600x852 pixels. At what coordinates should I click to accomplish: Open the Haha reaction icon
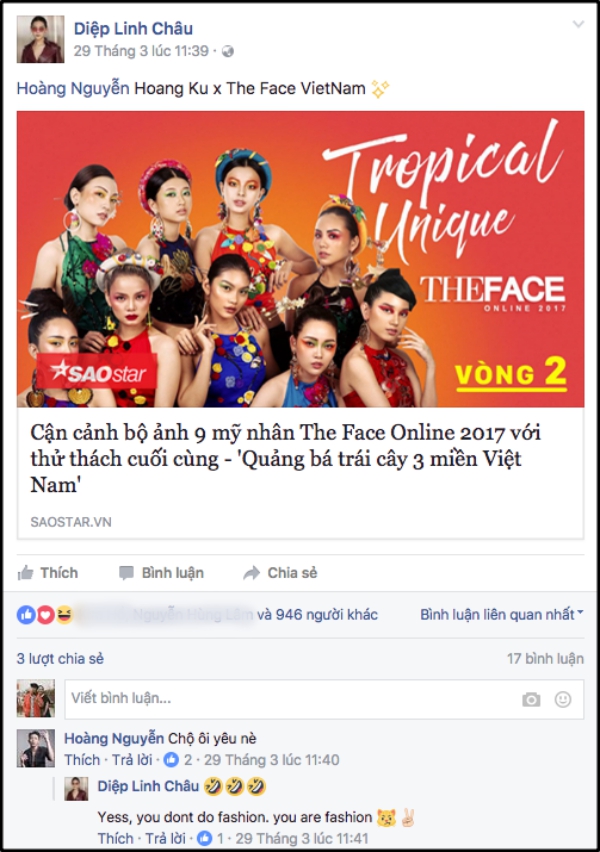click(x=64, y=615)
